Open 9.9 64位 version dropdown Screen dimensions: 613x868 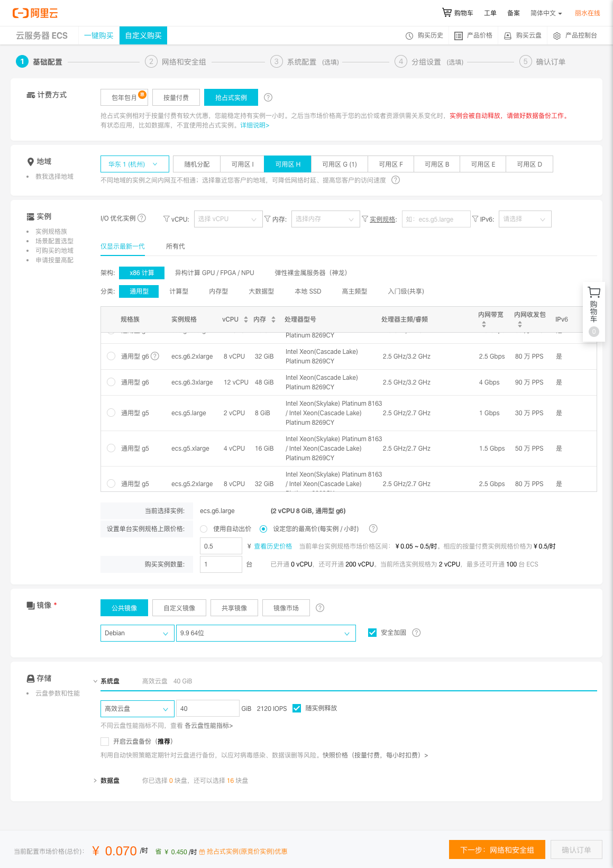coord(266,633)
